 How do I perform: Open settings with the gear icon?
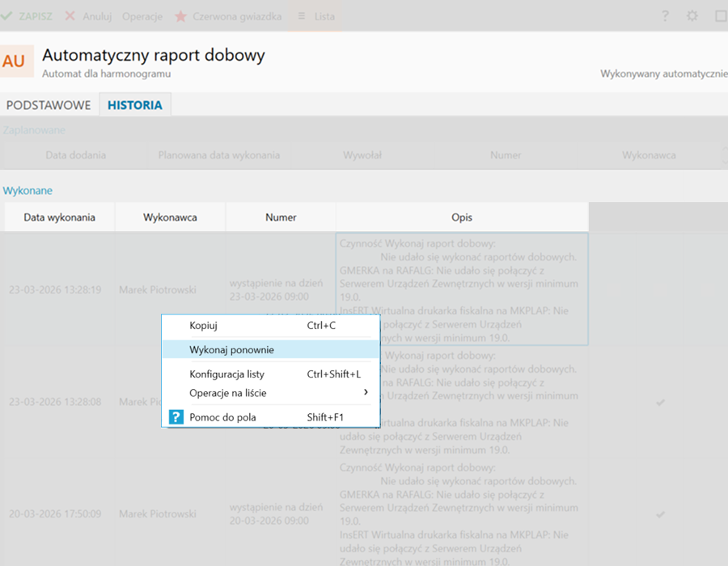692,16
